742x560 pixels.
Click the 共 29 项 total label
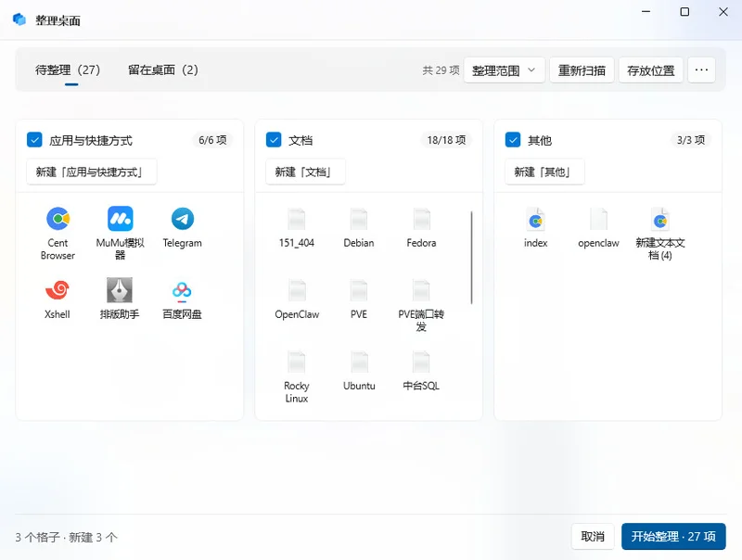coord(441,70)
